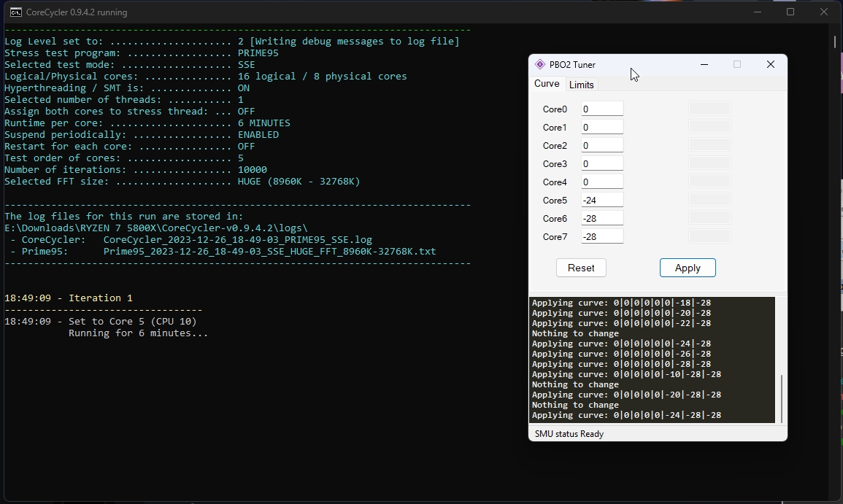The height and width of the screenshot is (504, 843).
Task: Click the Core5 label in PBO2 Tuner
Action: click(555, 201)
